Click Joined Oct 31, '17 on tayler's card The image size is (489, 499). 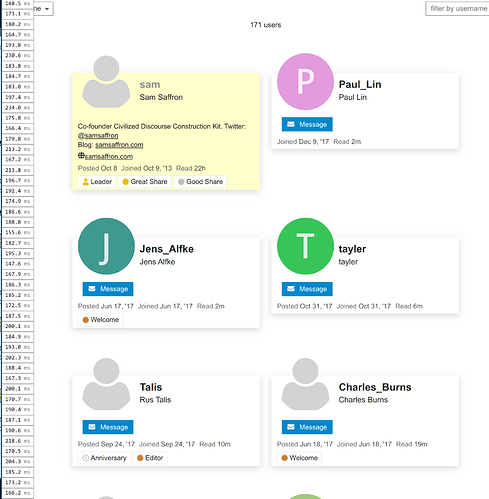(x=364, y=306)
